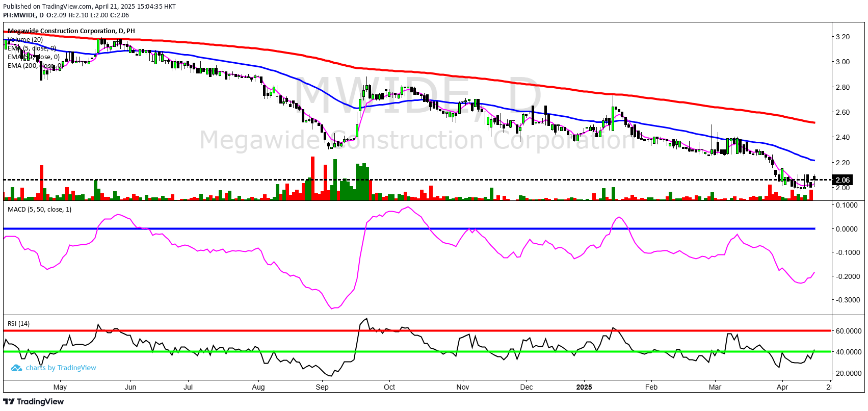Click 'Mar' on the time axis
Image resolution: width=868 pixels, height=411 pixels.
coord(715,387)
